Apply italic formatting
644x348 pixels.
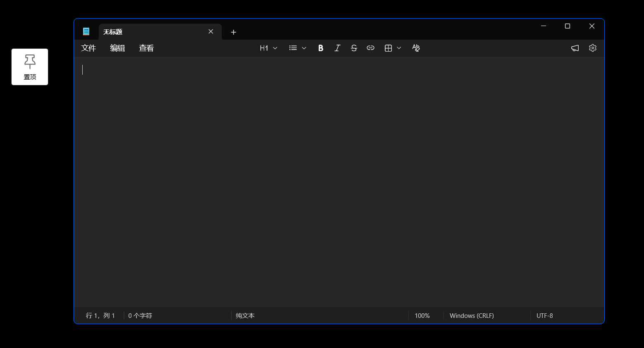(x=337, y=48)
